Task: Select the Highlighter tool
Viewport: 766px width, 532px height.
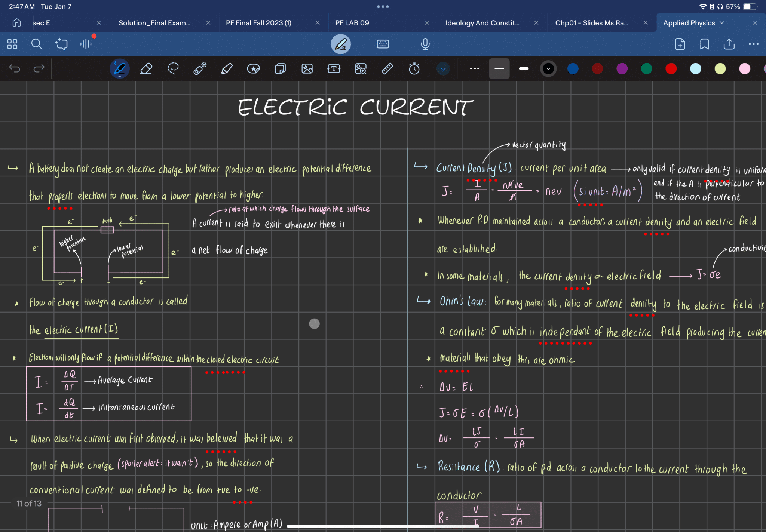Action: pos(227,69)
